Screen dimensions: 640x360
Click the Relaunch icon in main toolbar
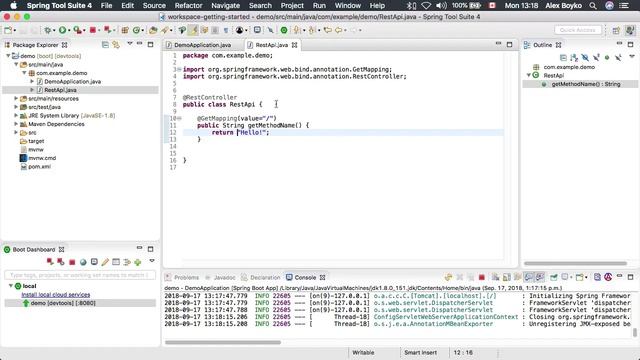pos(107,30)
